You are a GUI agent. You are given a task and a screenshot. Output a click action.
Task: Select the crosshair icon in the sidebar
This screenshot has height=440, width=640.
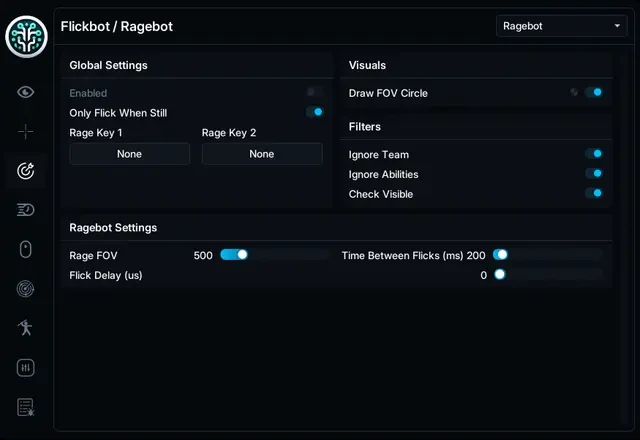(x=26, y=131)
